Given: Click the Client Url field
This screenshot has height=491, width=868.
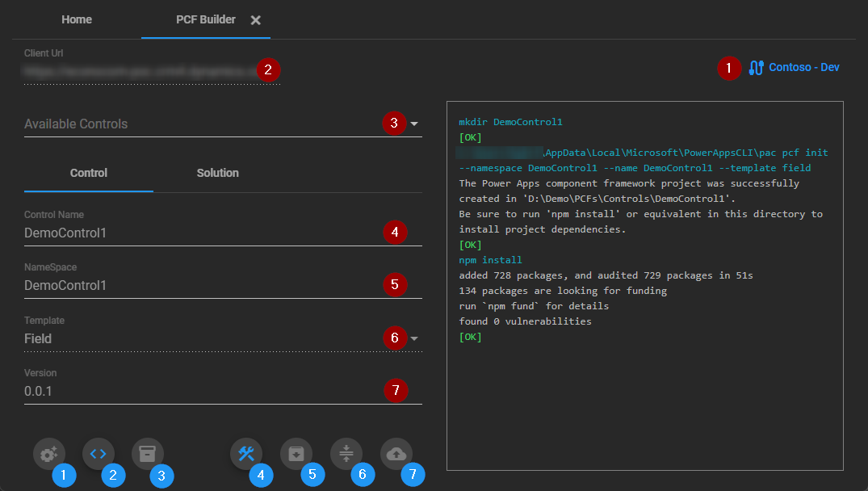Looking at the screenshot, I should [137, 72].
